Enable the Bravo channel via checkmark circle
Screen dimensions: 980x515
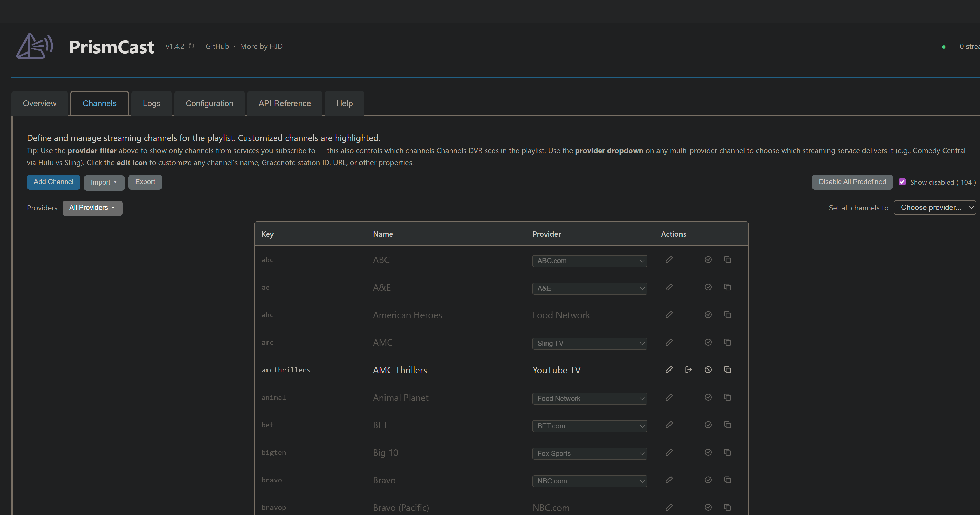(x=708, y=480)
